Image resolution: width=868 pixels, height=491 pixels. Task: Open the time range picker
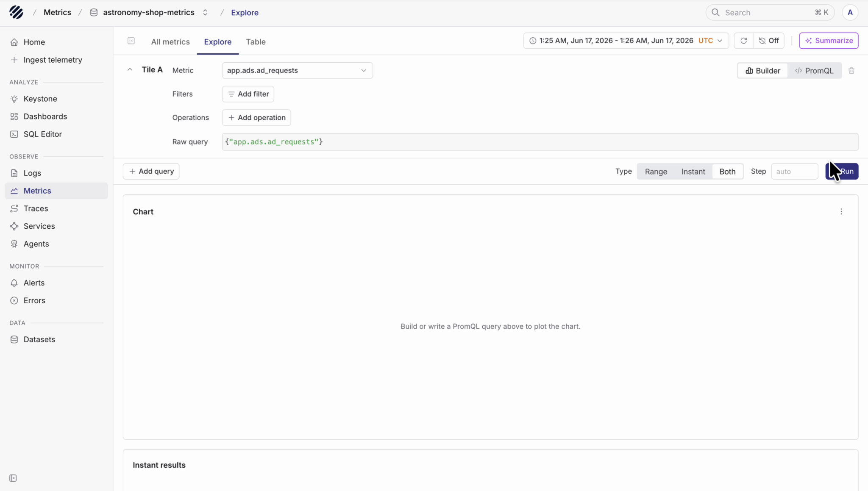point(626,41)
